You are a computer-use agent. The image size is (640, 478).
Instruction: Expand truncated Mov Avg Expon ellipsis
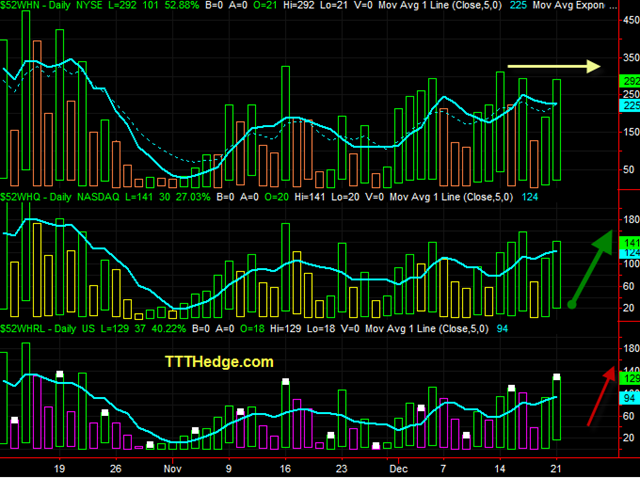coord(613,6)
